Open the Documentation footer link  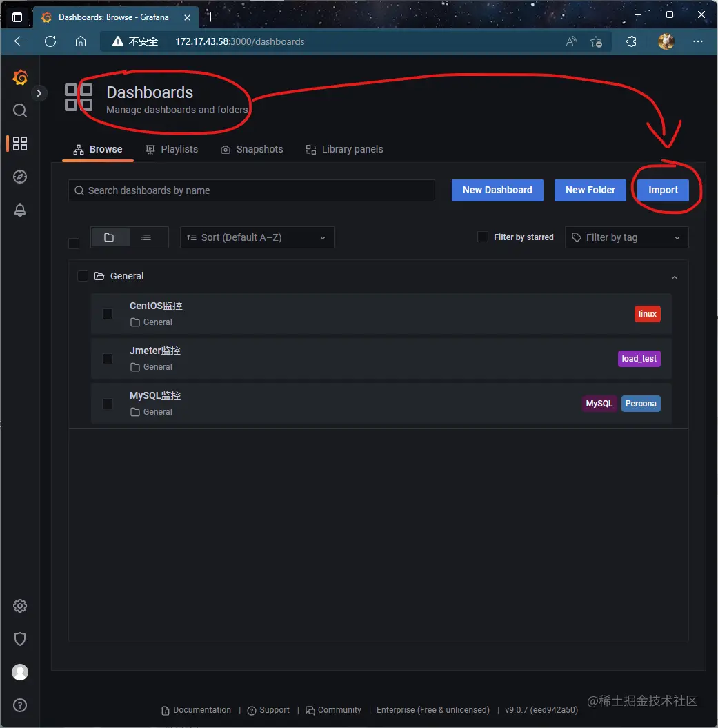[x=197, y=710]
